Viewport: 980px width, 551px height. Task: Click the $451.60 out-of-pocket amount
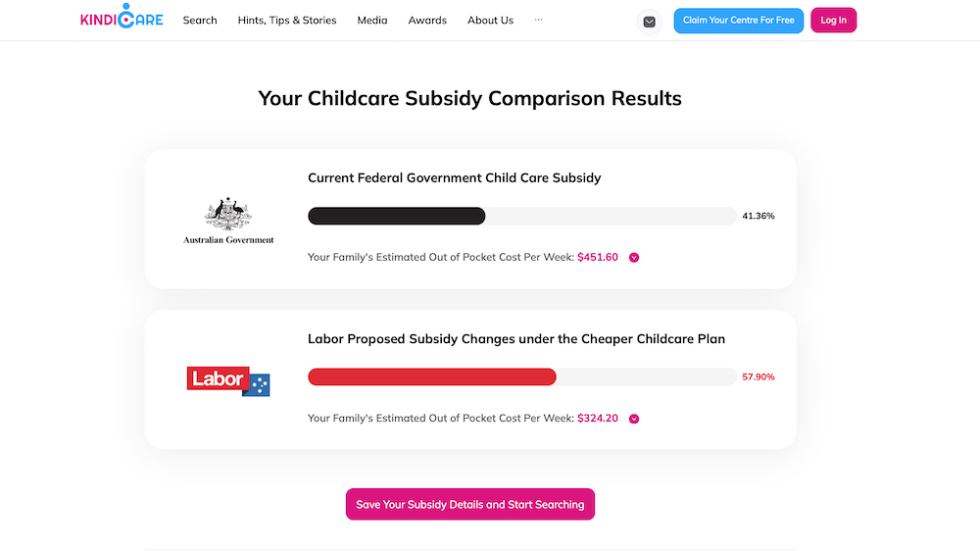(598, 258)
